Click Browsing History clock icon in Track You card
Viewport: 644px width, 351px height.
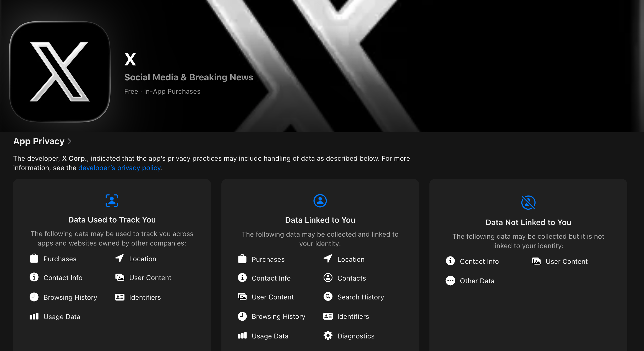click(34, 297)
